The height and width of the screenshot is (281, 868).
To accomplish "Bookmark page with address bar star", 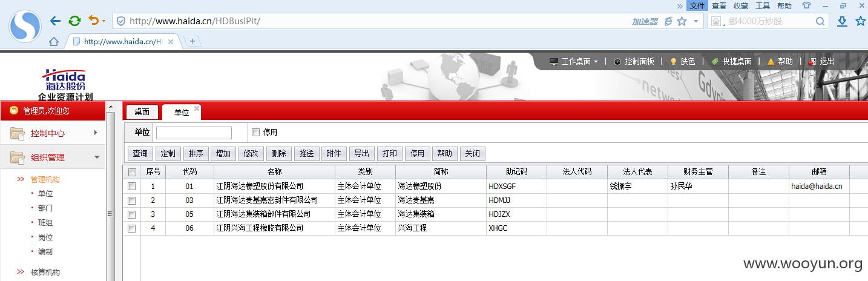I will 682,21.
